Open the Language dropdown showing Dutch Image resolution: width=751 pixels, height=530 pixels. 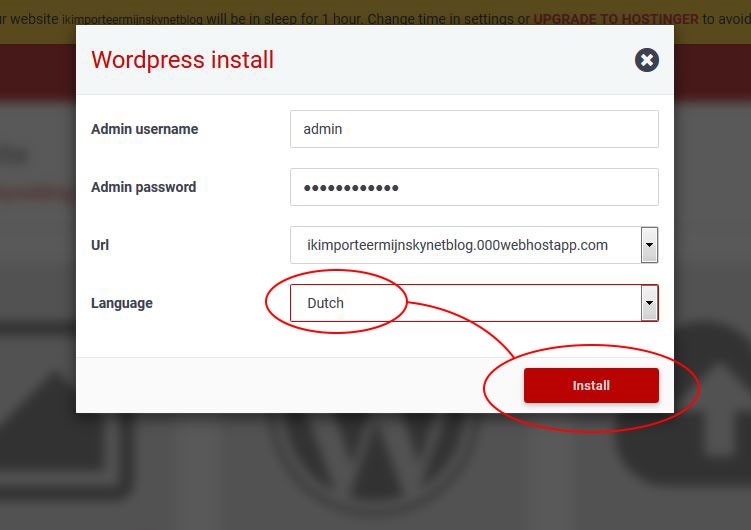tap(474, 303)
